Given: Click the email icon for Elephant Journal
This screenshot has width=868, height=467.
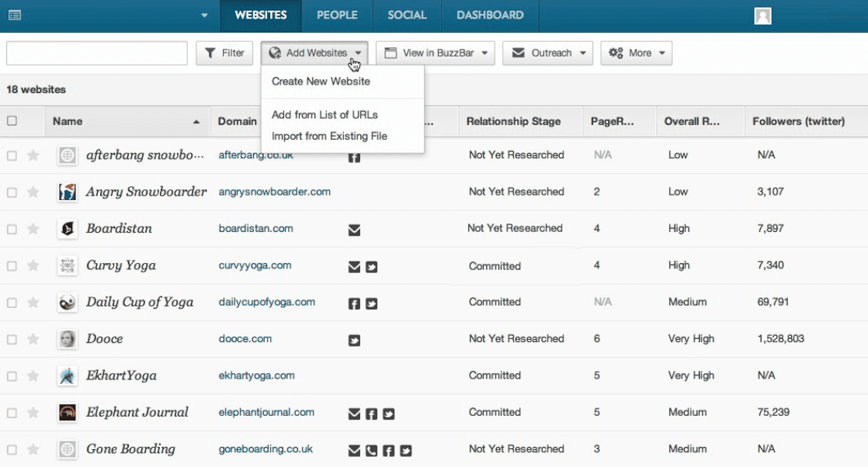Looking at the screenshot, I should 354,413.
